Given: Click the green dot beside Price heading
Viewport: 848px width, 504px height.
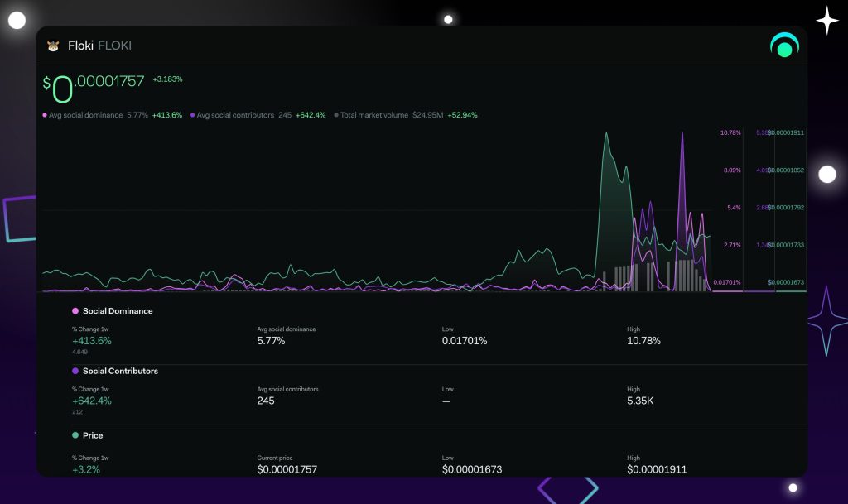Looking at the screenshot, I should point(75,434).
